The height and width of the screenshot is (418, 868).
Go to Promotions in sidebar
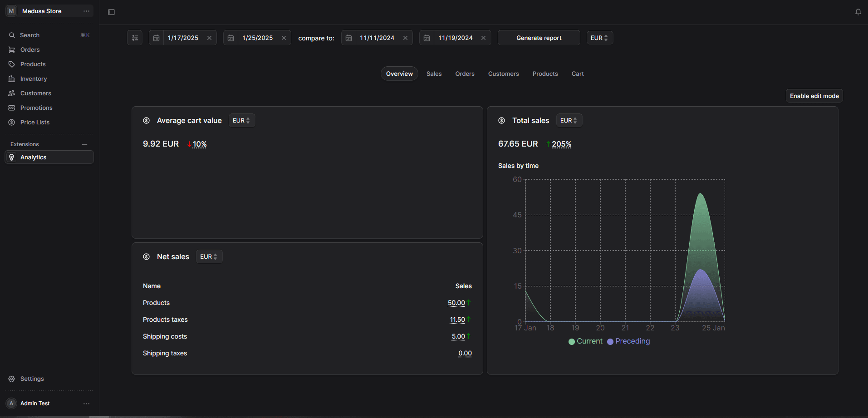click(x=36, y=108)
